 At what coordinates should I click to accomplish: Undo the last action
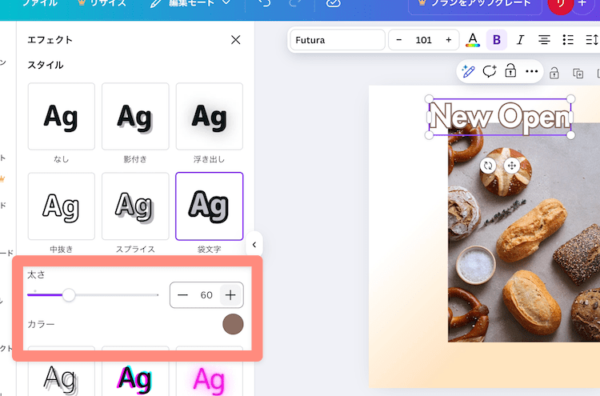click(264, 3)
